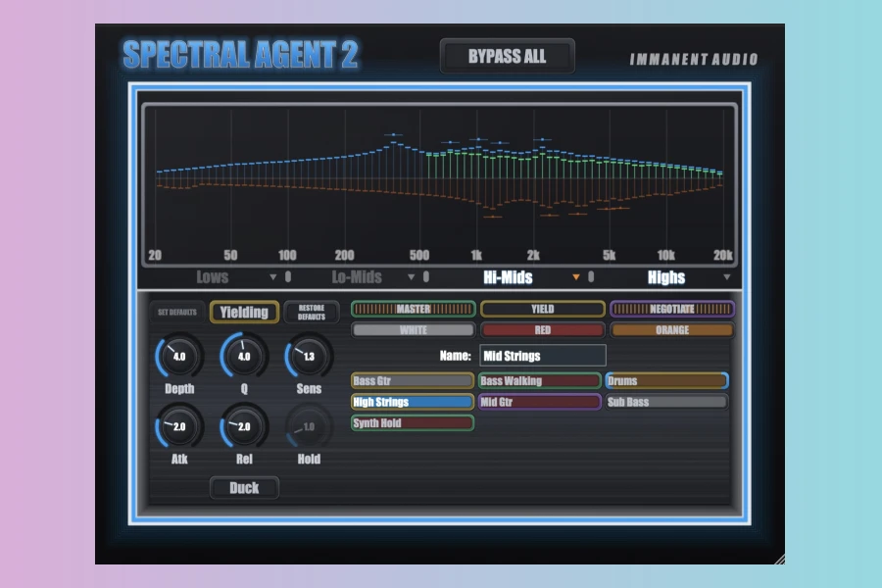Screen dimensions: 882x588
Task: Open the orange Hi-Mids dropdown arrow
Action: pyautogui.click(x=575, y=277)
